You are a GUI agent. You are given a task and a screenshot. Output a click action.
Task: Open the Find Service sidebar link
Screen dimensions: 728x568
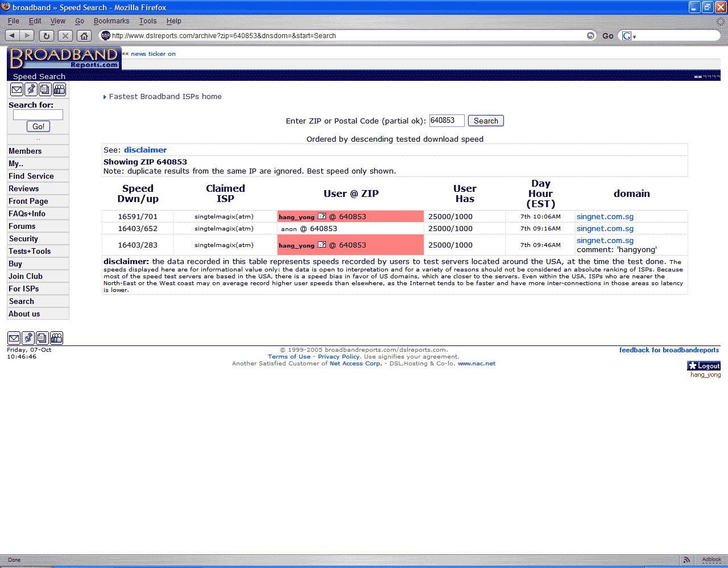pos(31,176)
